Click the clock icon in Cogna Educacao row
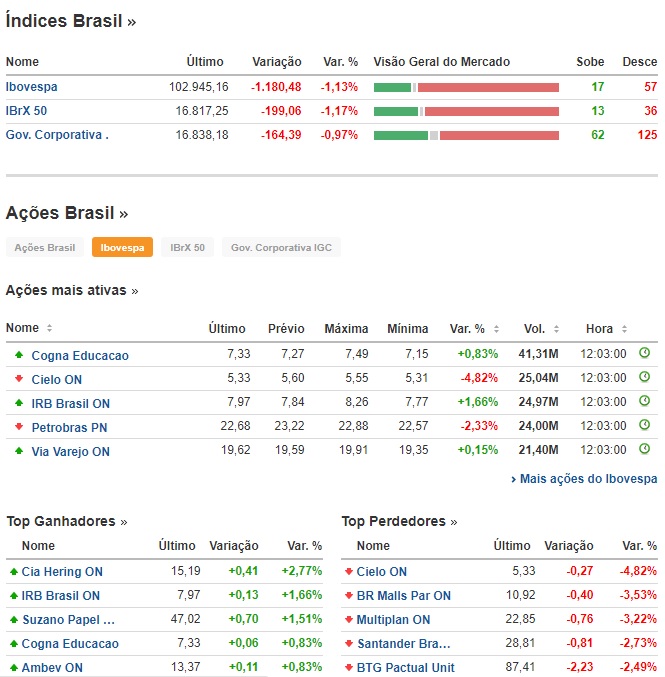665x677 pixels. click(x=644, y=353)
